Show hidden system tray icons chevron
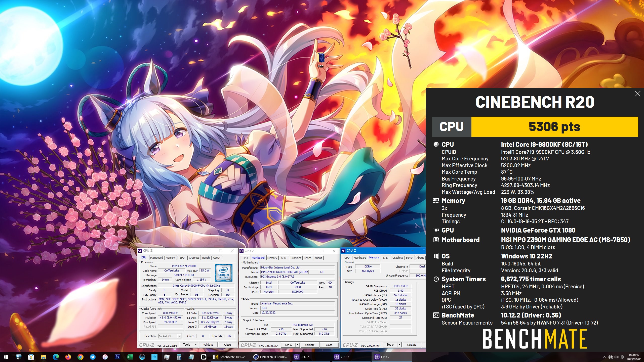The height and width of the screenshot is (362, 644). click(x=604, y=357)
